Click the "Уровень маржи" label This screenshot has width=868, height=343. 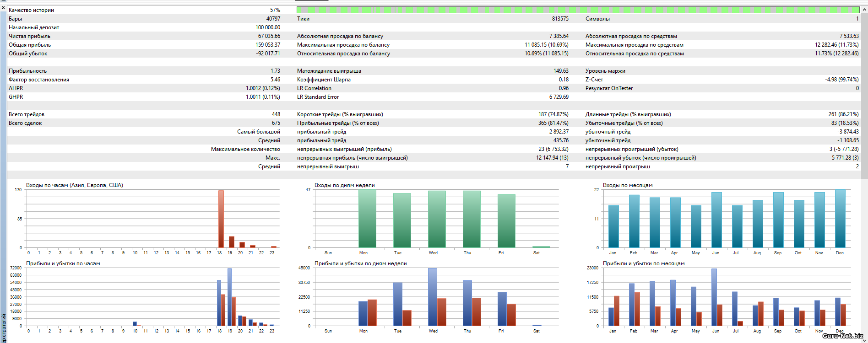pos(605,71)
